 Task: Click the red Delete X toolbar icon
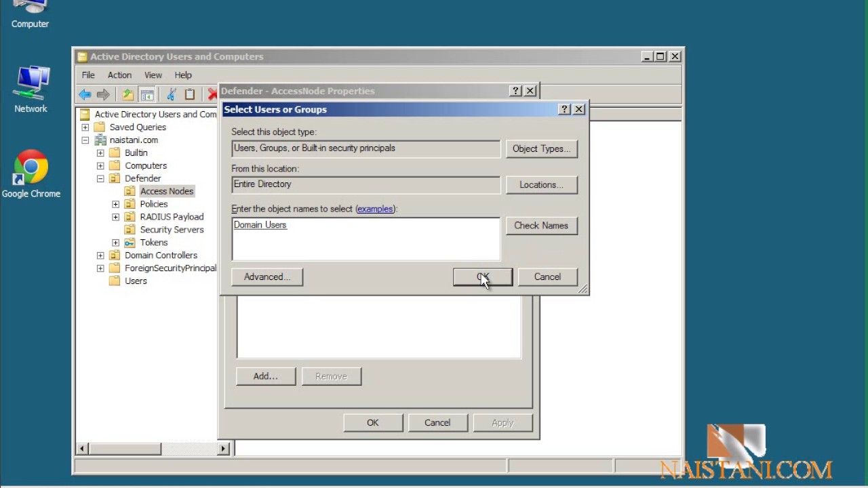click(x=213, y=95)
